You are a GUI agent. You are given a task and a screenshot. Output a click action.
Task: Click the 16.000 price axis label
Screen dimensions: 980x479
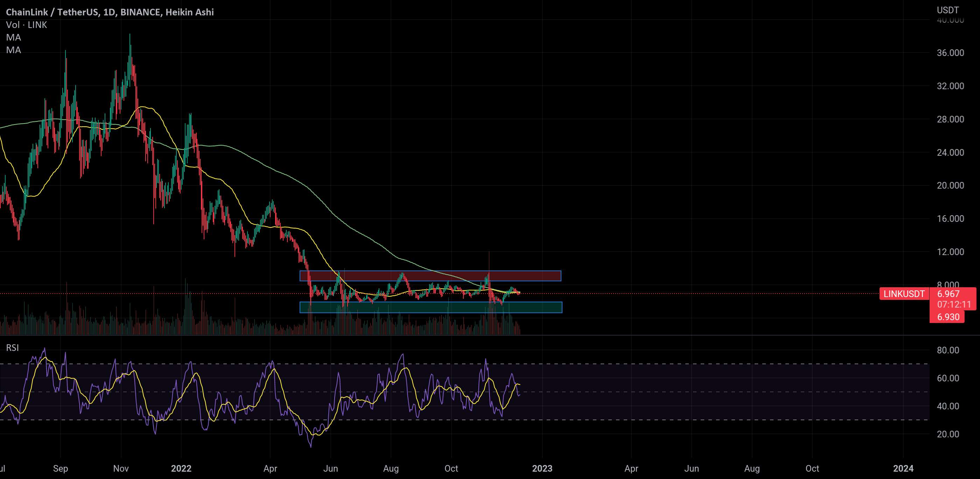click(x=950, y=219)
